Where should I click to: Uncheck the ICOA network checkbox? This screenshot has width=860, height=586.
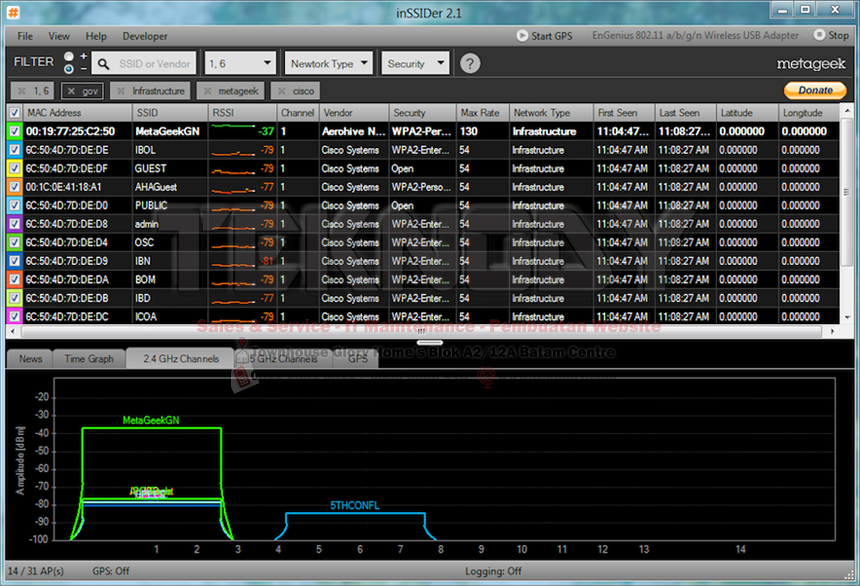(x=14, y=317)
